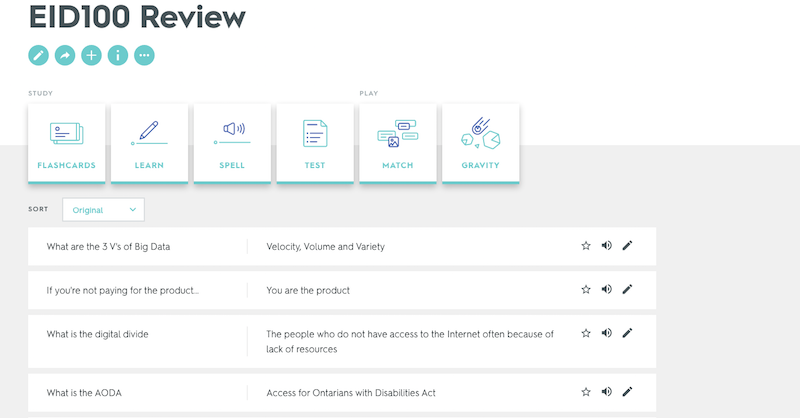Play the Match game
This screenshot has height=418, width=800.
(x=398, y=143)
